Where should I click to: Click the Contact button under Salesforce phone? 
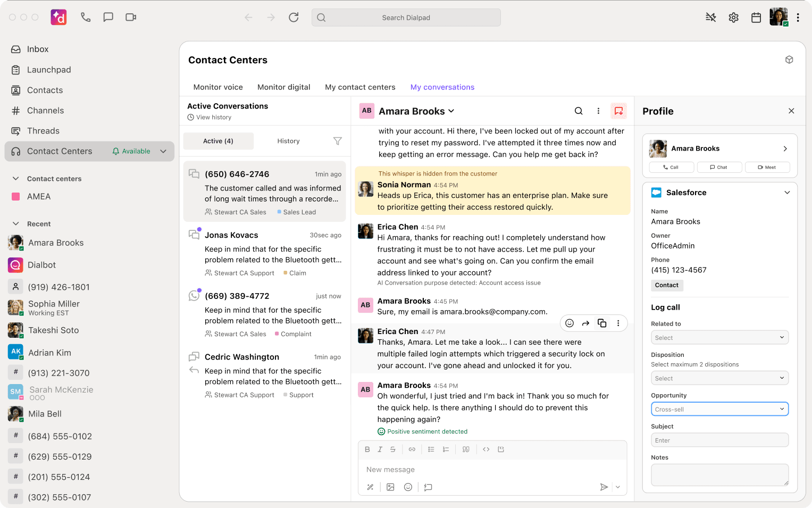pyautogui.click(x=667, y=285)
